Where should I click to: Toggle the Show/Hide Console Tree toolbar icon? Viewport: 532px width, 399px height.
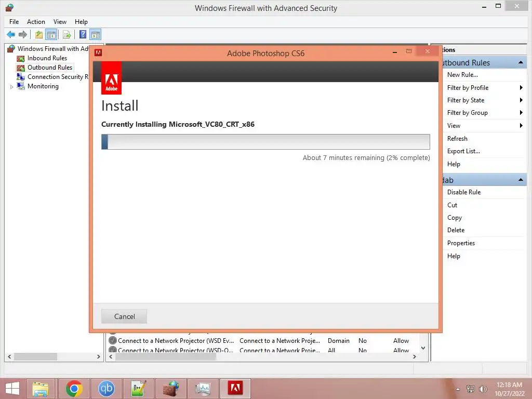click(x=51, y=35)
